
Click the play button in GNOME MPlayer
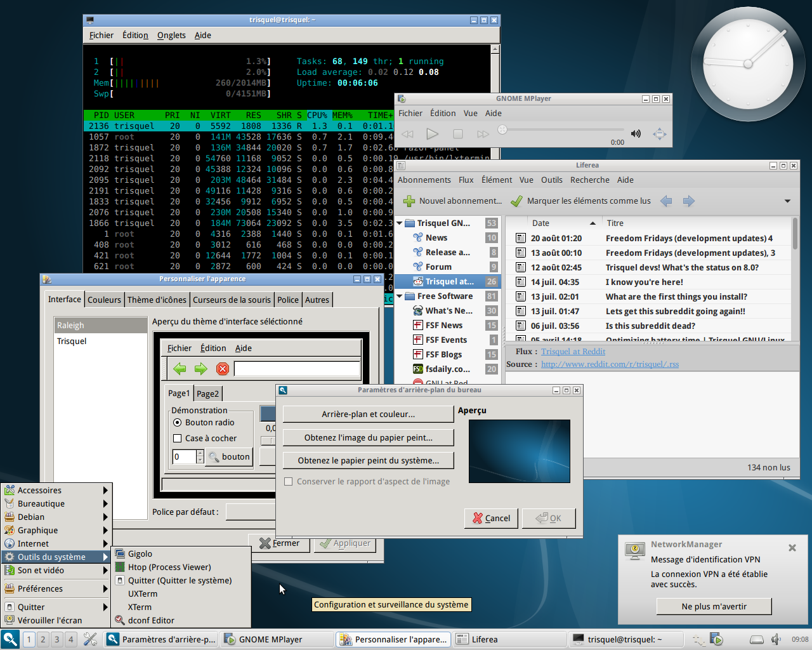point(432,134)
